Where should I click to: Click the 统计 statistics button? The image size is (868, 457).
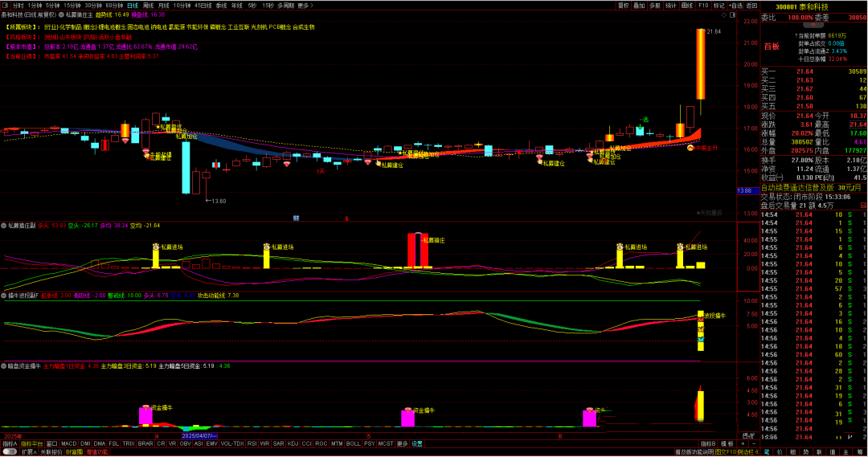coord(671,5)
